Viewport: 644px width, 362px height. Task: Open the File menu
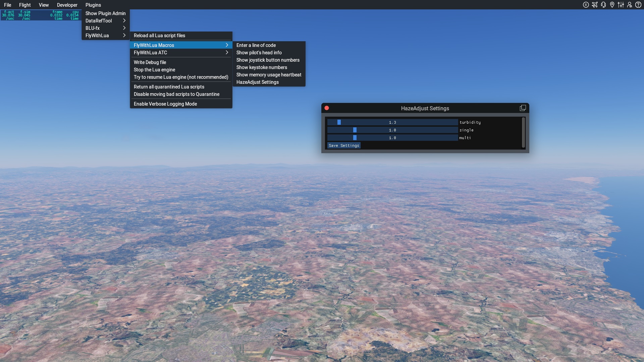[x=7, y=5]
